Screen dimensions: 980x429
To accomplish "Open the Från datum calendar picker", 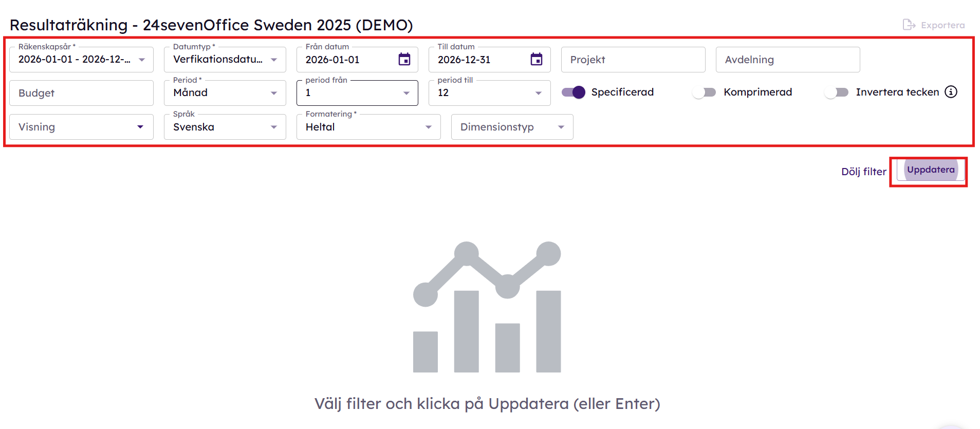I will (404, 60).
